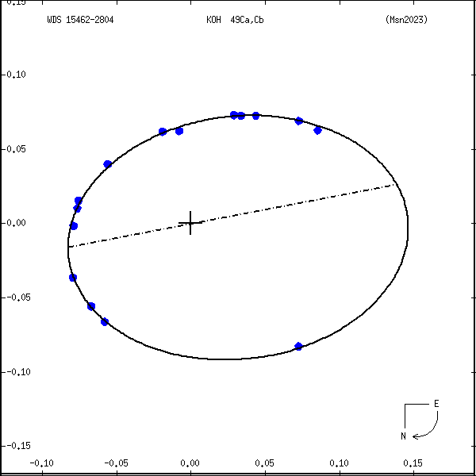This screenshot has width=476, height=476.
Task: Click the dash-dot line of nodes right of center
Action: 297,203
